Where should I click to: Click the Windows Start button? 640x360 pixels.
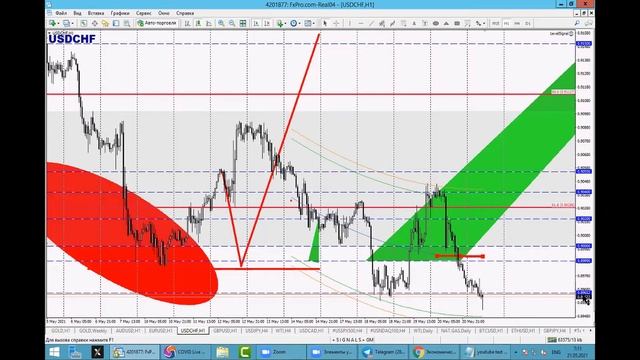click(54, 352)
